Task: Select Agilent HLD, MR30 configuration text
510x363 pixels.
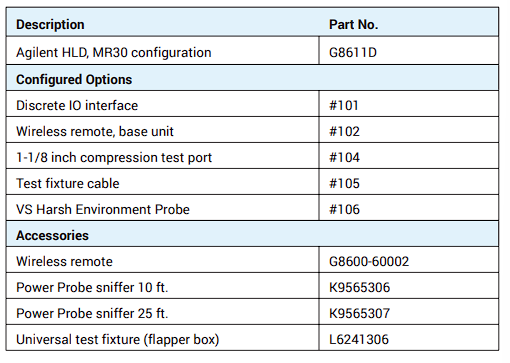Action: tap(114, 53)
